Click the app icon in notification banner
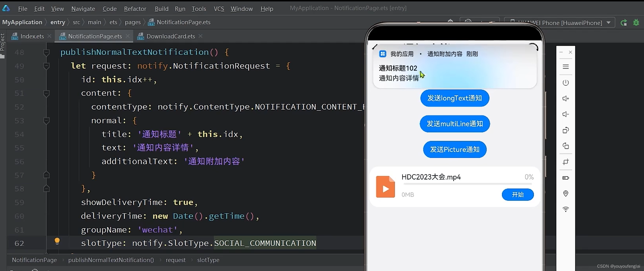Screen dimensions: 644x271 (383, 54)
